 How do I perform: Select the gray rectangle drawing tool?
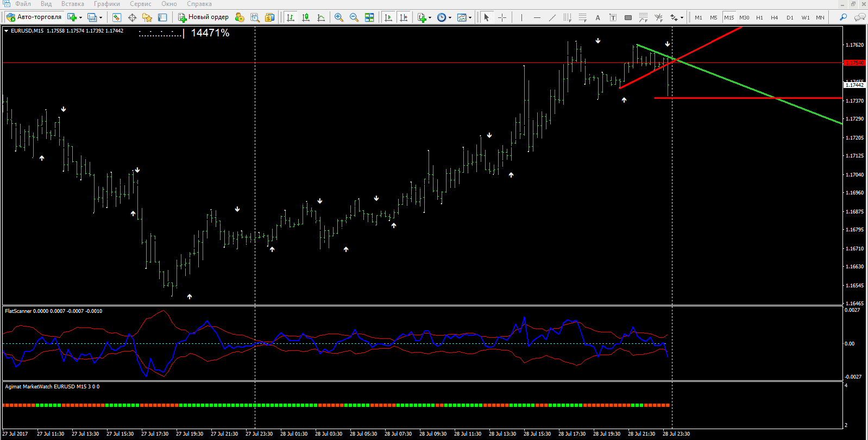(628, 17)
